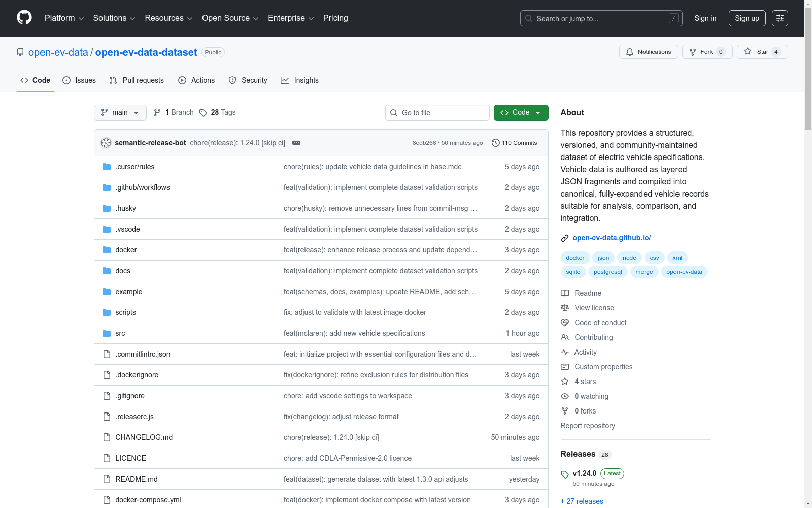Image resolution: width=812 pixels, height=508 pixels.
Task: Click the star icon beside 4 stars
Action: [x=565, y=382]
